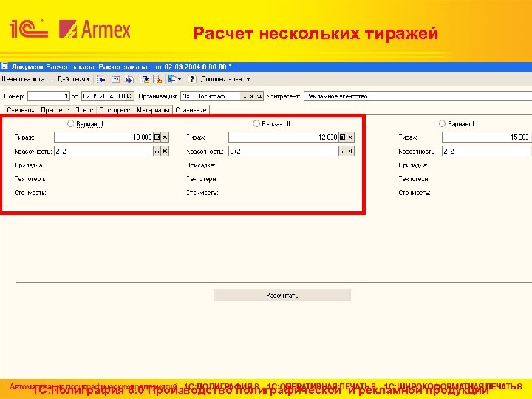The height and width of the screenshot is (399, 532).
Task: Click ellipsis select button of Организация field
Action: point(245,96)
